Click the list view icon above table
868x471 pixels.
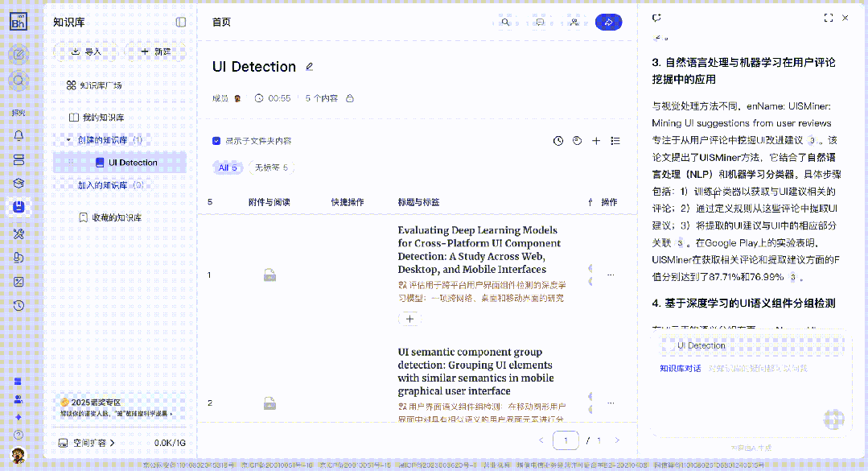coord(615,141)
